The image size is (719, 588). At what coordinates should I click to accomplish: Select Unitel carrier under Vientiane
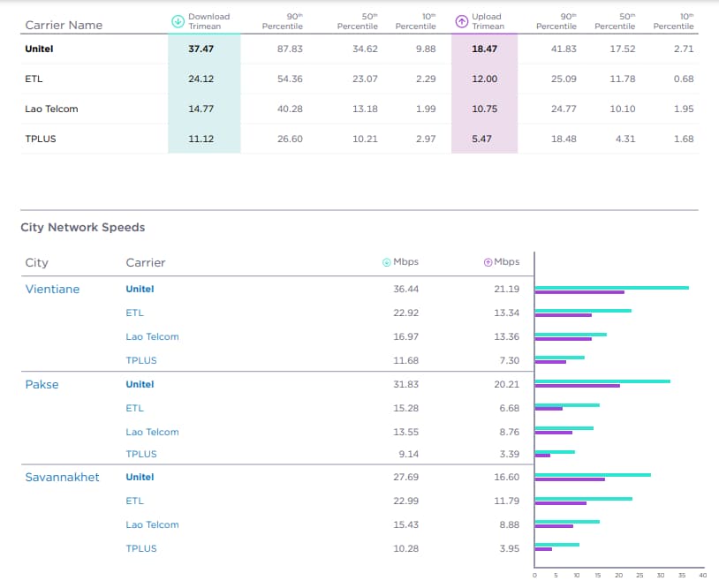click(x=140, y=290)
